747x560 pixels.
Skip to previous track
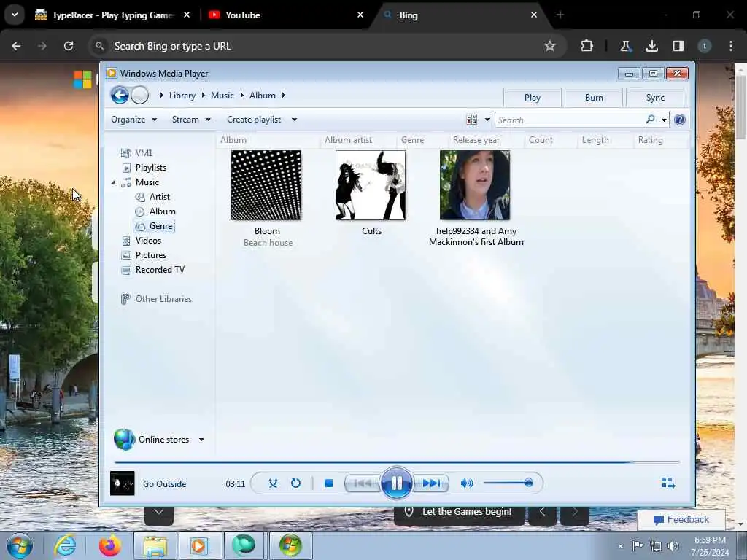pos(363,483)
